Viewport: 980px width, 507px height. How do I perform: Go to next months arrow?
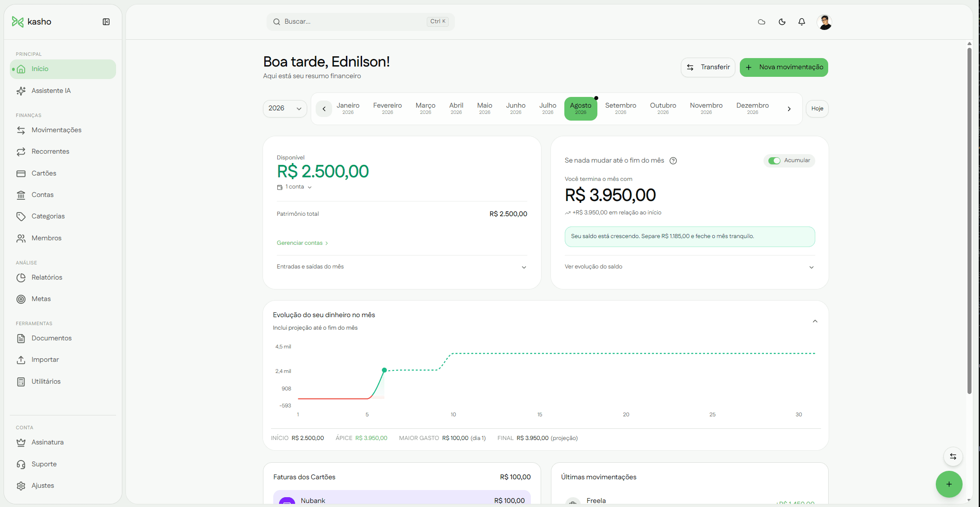789,109
